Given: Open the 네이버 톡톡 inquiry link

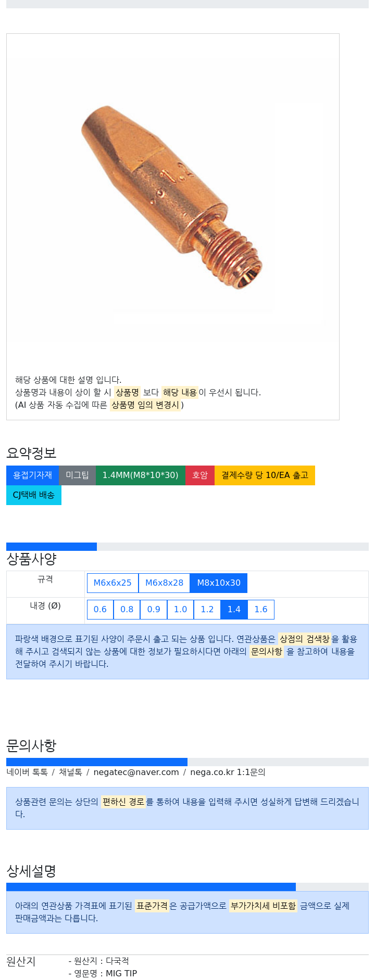Looking at the screenshot, I should click(x=27, y=772).
